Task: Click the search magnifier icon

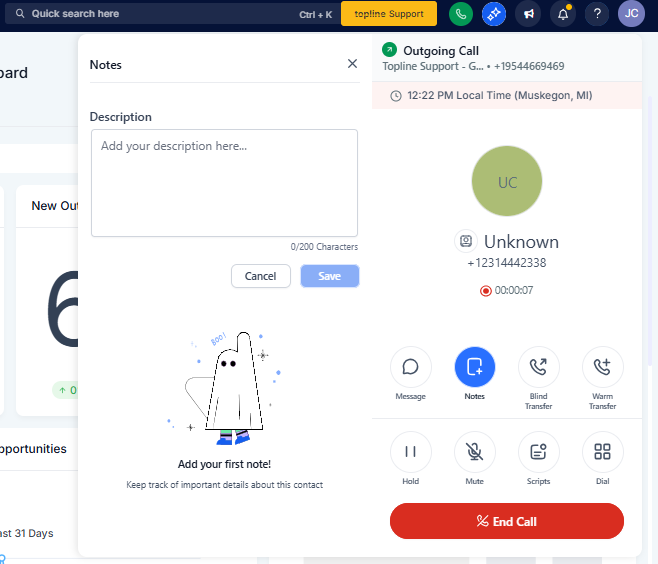Action: (20, 13)
